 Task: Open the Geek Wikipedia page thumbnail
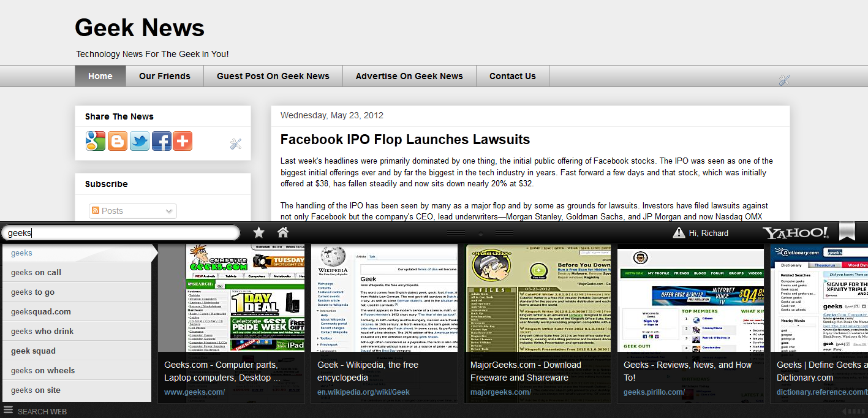pos(384,300)
